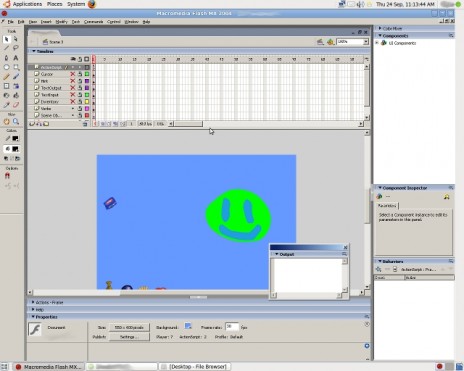Viewport: 464px width, 371px height.
Task: Collapse the Timeline panel
Action: (34, 51)
